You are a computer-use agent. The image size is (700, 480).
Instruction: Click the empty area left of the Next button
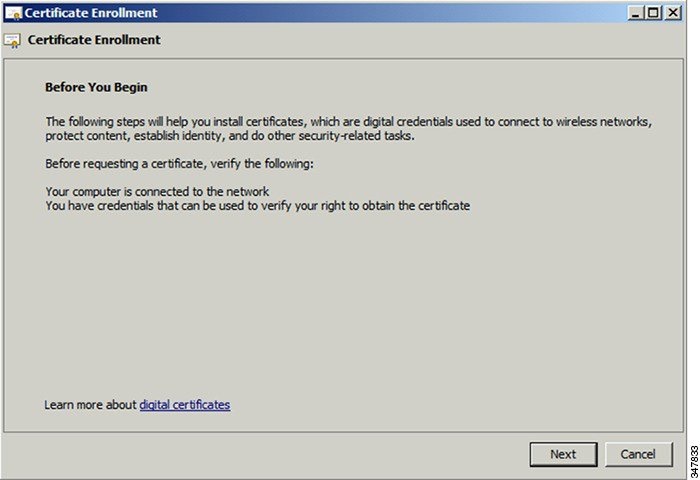pos(300,454)
